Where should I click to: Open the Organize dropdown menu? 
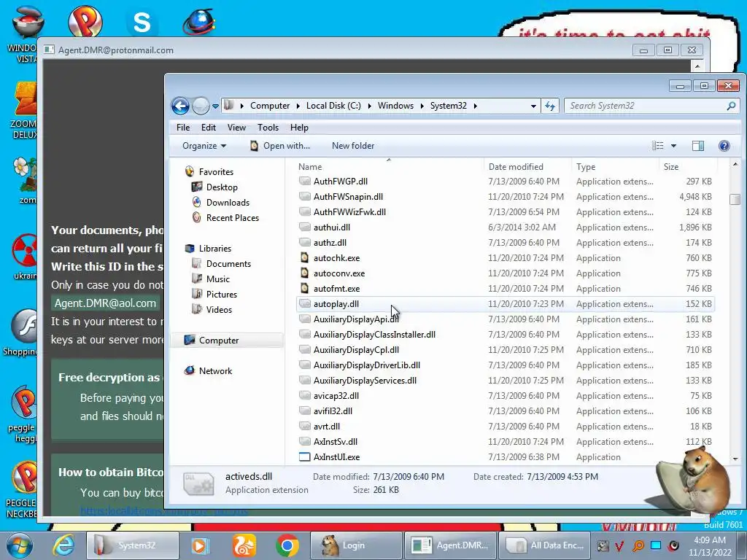pyautogui.click(x=204, y=146)
